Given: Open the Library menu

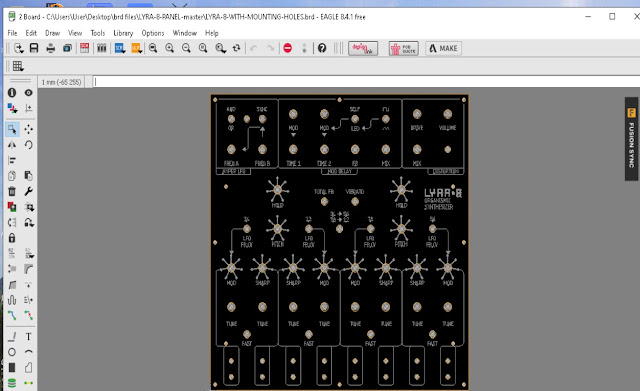Looking at the screenshot, I should [x=123, y=33].
